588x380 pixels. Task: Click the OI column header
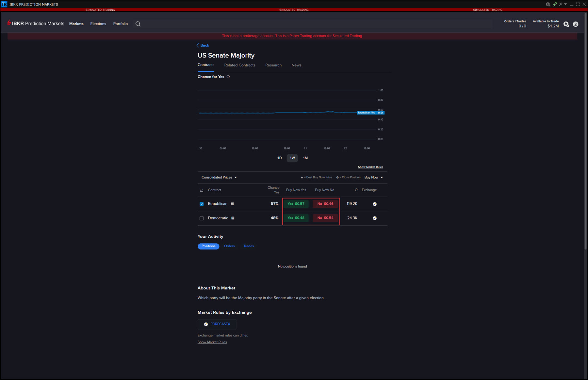coord(356,190)
